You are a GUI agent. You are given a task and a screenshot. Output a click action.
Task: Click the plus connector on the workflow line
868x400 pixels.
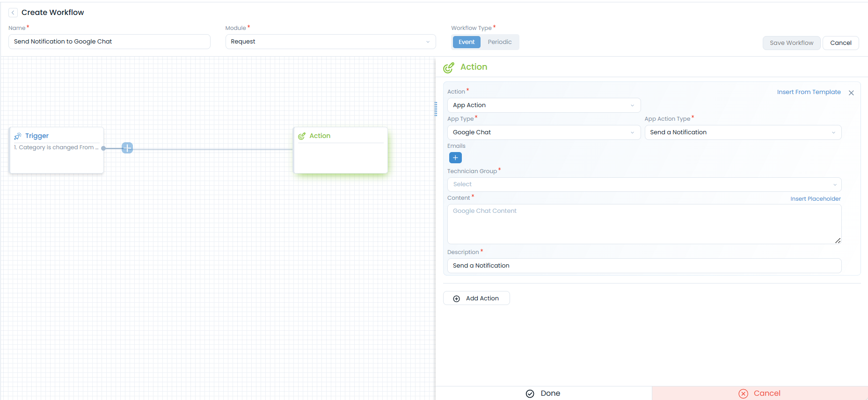click(x=127, y=148)
